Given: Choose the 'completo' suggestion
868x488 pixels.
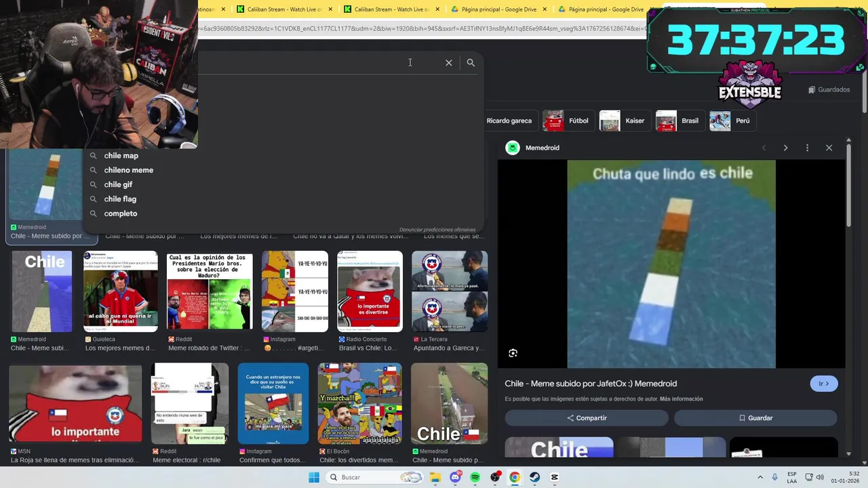Looking at the screenshot, I should coord(121,213).
